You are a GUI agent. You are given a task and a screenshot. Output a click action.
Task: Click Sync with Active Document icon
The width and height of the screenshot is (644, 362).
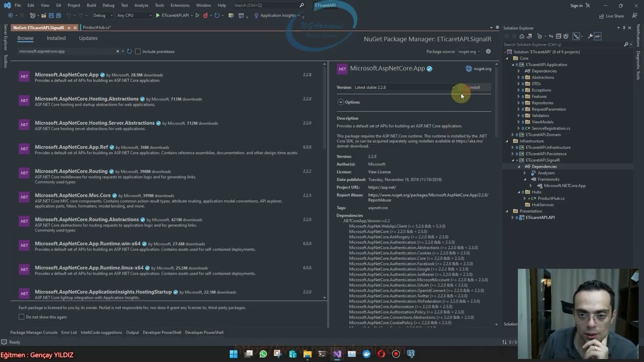point(551,36)
